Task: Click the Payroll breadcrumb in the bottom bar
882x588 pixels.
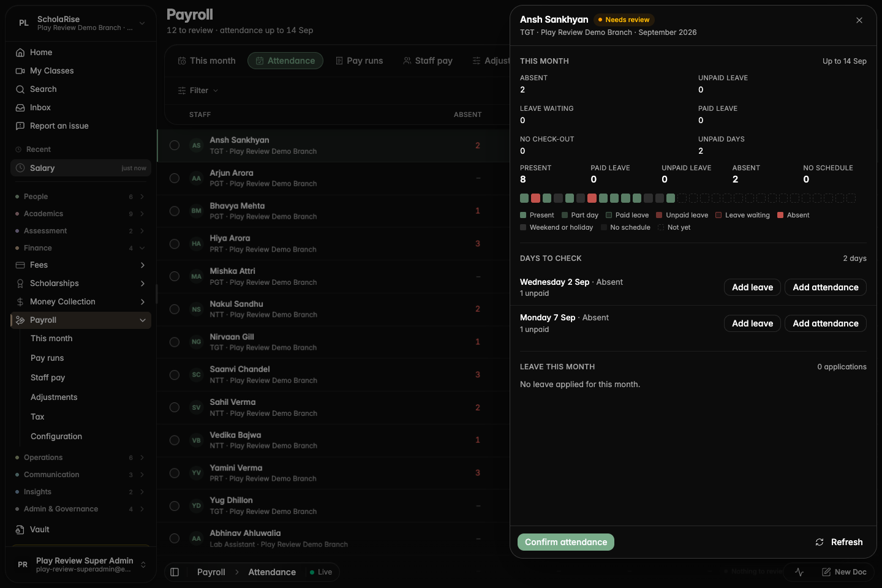Action: point(211,572)
